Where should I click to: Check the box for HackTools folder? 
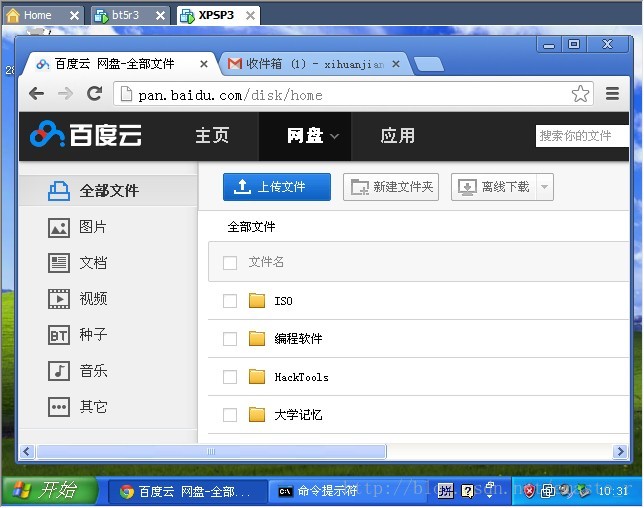(230, 377)
